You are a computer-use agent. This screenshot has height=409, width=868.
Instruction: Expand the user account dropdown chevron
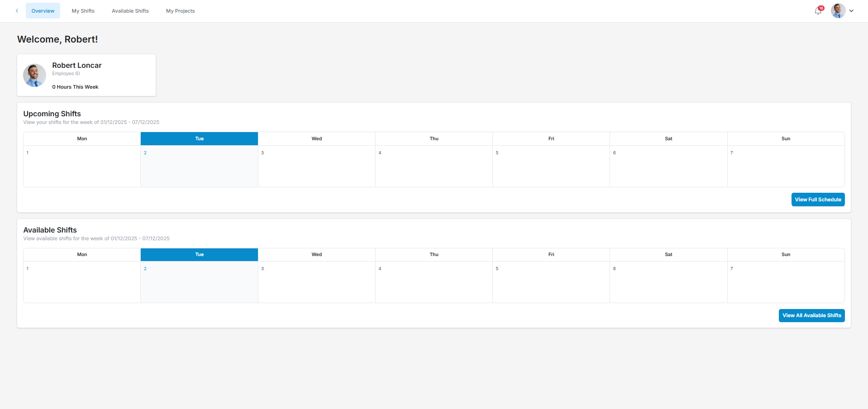(851, 11)
